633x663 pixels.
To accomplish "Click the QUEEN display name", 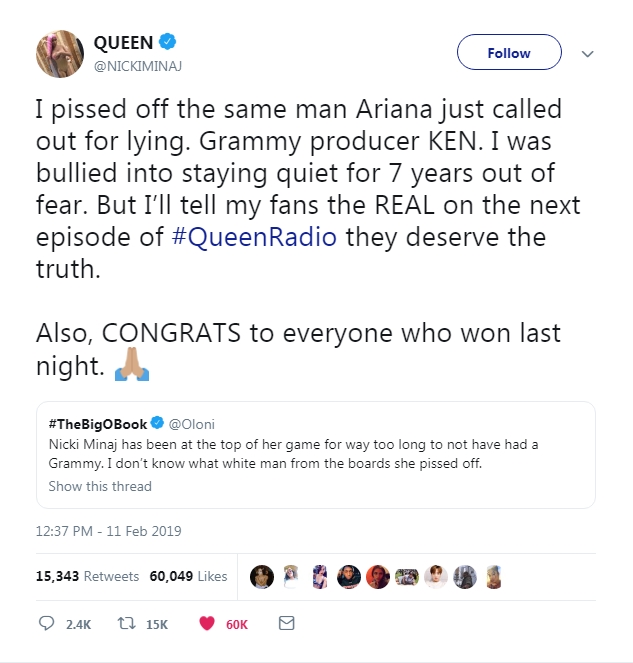I will 123,42.
